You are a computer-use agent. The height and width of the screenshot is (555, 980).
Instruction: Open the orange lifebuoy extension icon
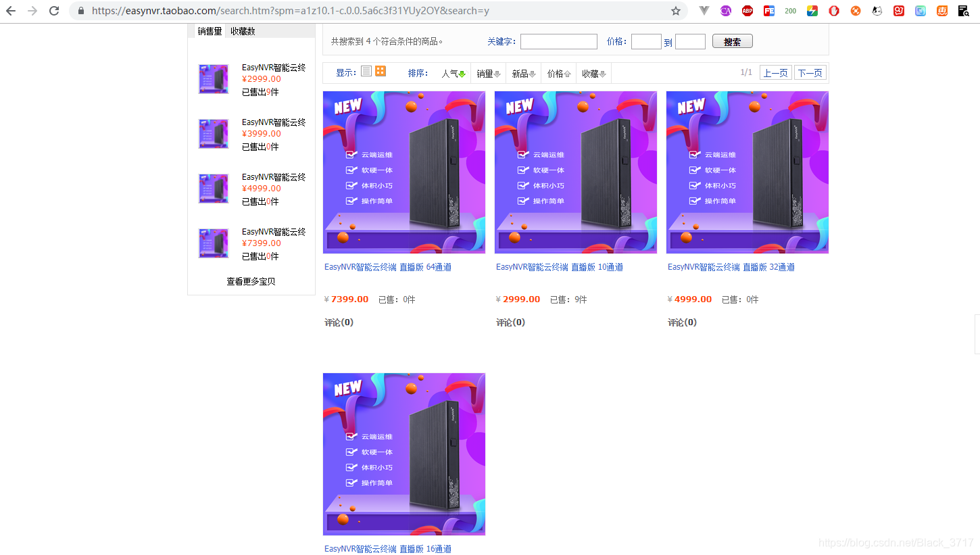point(856,11)
